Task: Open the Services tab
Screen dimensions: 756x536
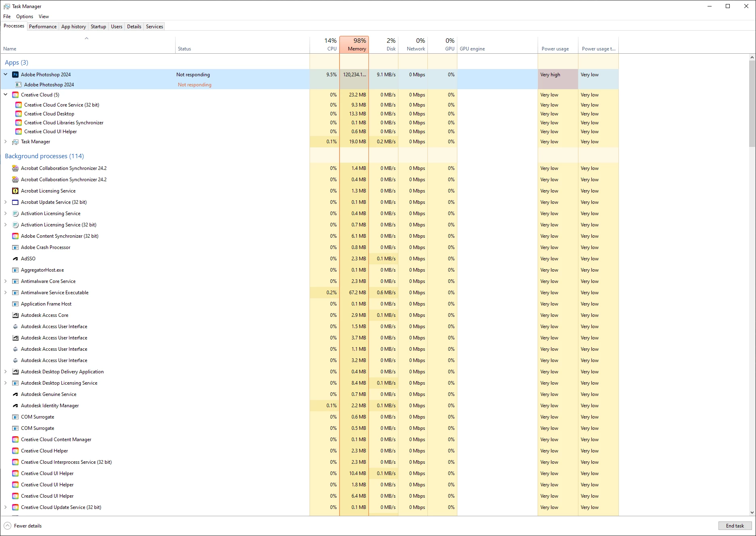Action: (x=155, y=27)
